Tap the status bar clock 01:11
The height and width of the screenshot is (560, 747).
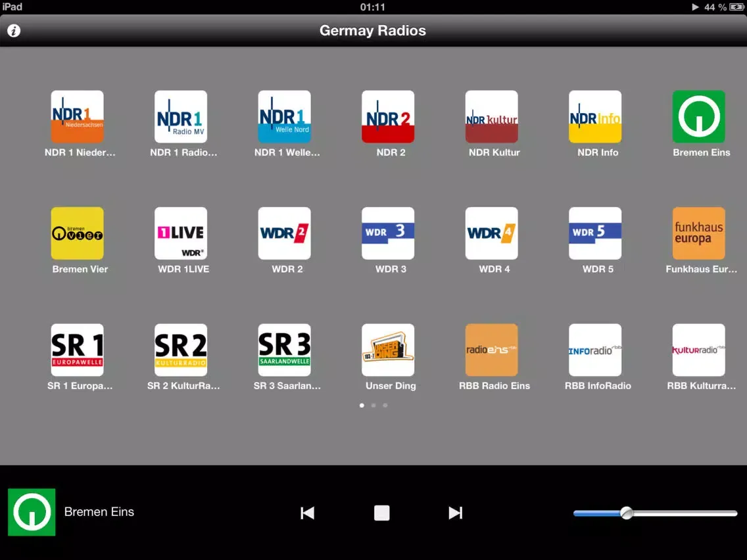coord(373,7)
